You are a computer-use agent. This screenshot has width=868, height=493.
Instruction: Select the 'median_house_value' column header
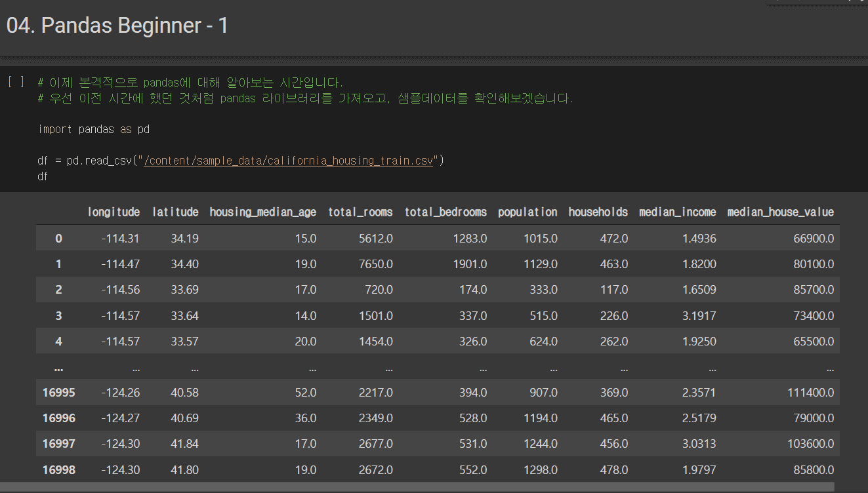[781, 212]
